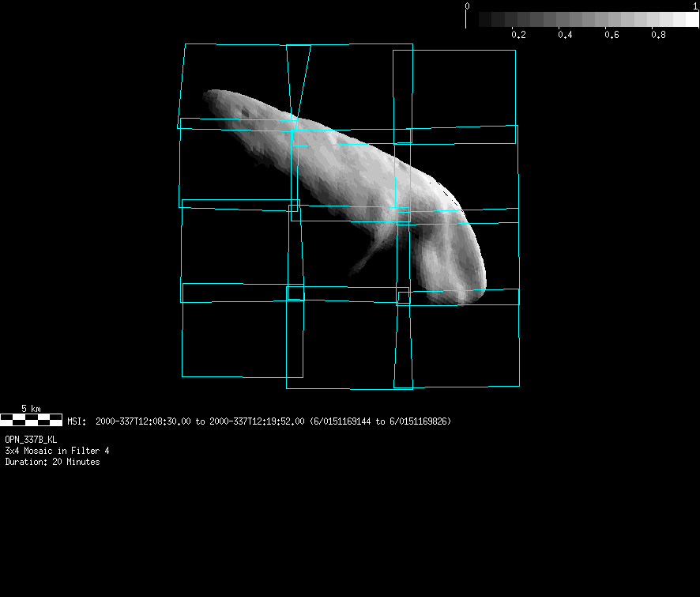The image size is (700, 597).
Task: Click inside the bottom-left empty mosaic frame
Action: pyautogui.click(x=237, y=338)
